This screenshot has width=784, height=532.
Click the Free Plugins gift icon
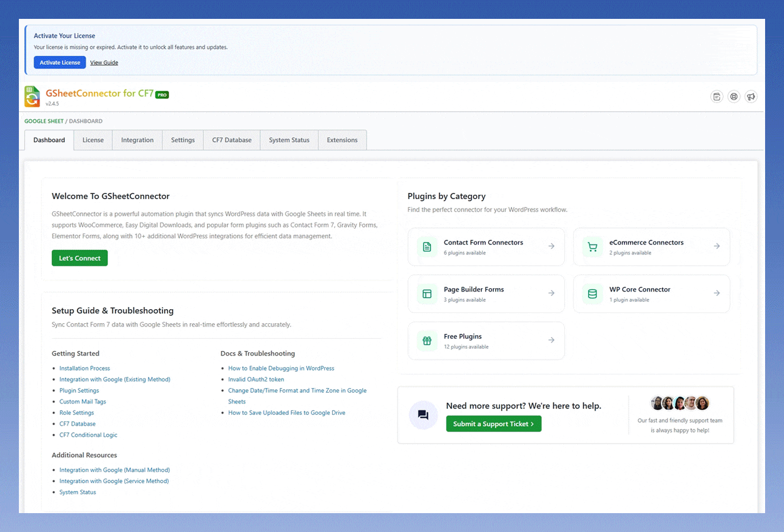427,340
